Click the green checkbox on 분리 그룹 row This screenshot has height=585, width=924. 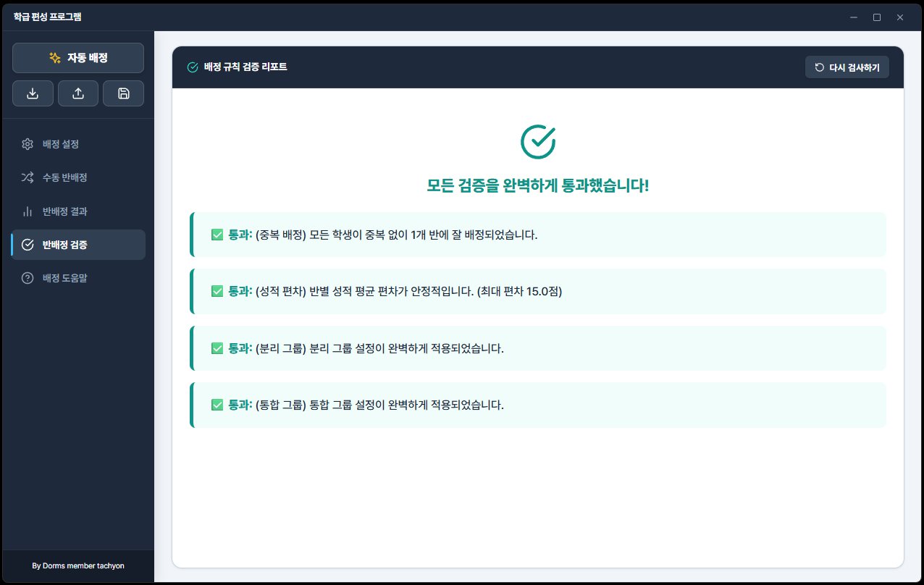click(217, 348)
